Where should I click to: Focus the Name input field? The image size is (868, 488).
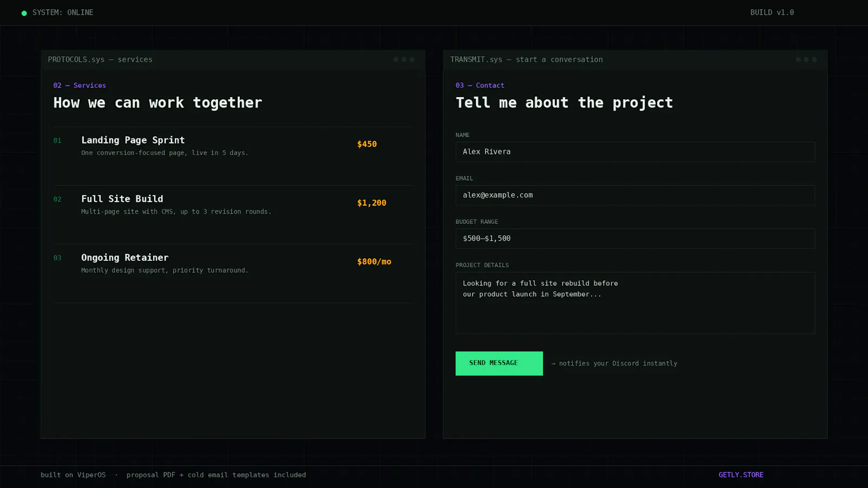click(x=635, y=152)
